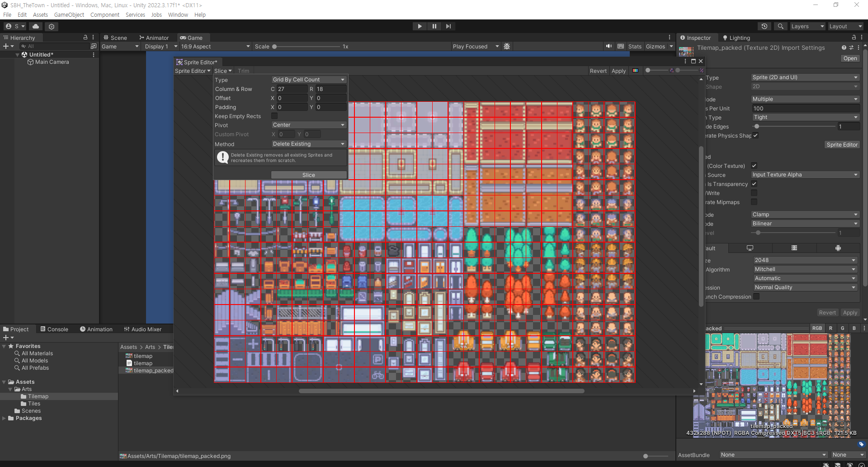Screen dimensions: 868x467
Task: Open the Max Size dropdown 2048
Action: (805, 260)
